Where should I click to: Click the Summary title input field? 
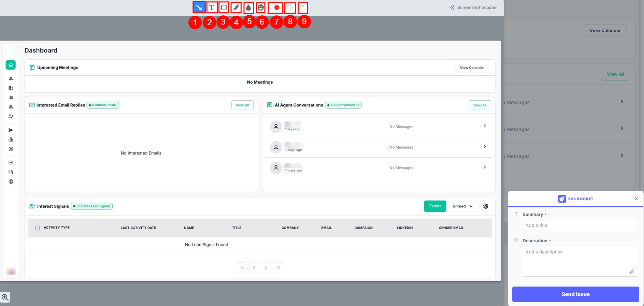tap(579, 225)
